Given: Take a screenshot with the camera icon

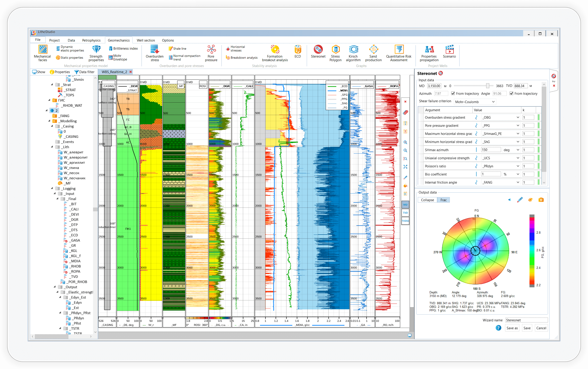Looking at the screenshot, I should [541, 200].
